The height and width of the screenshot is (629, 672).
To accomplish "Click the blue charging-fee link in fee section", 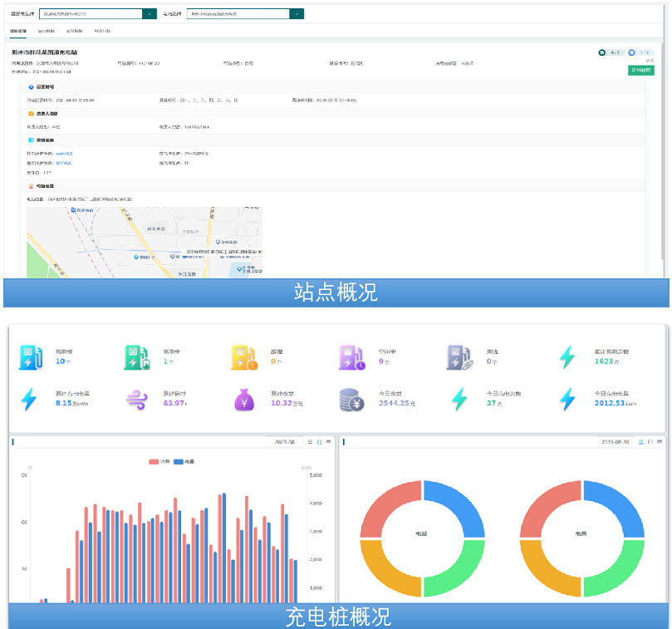I will tap(64, 154).
